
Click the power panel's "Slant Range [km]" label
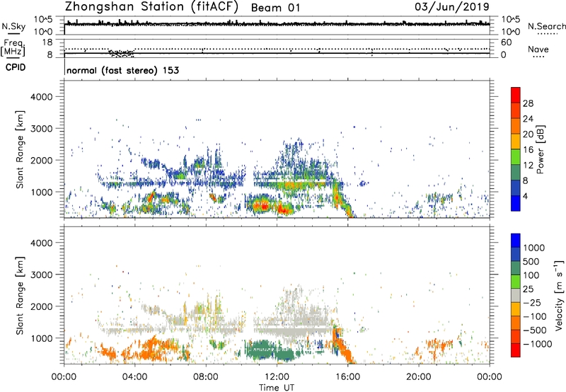20,149
